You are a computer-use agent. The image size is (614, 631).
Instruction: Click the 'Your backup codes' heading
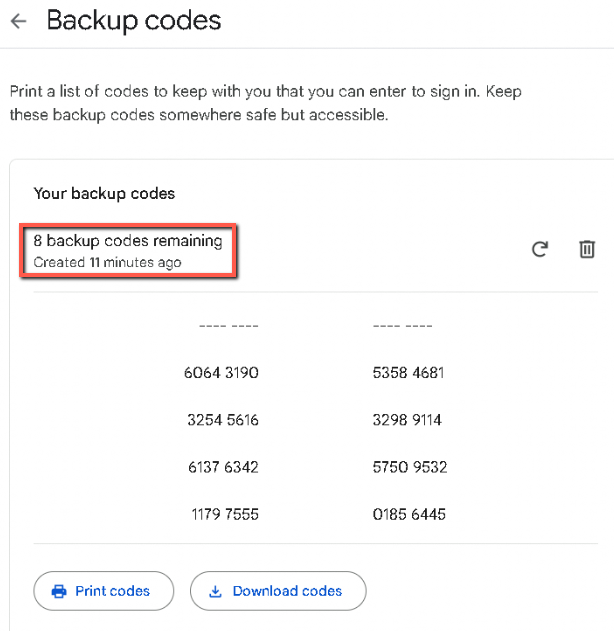tap(104, 193)
